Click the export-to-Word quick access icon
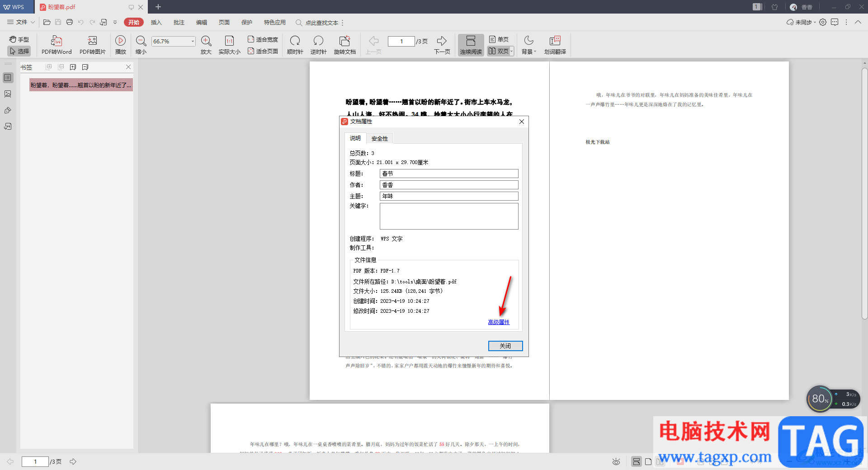The height and width of the screenshot is (470, 868). 104,22
